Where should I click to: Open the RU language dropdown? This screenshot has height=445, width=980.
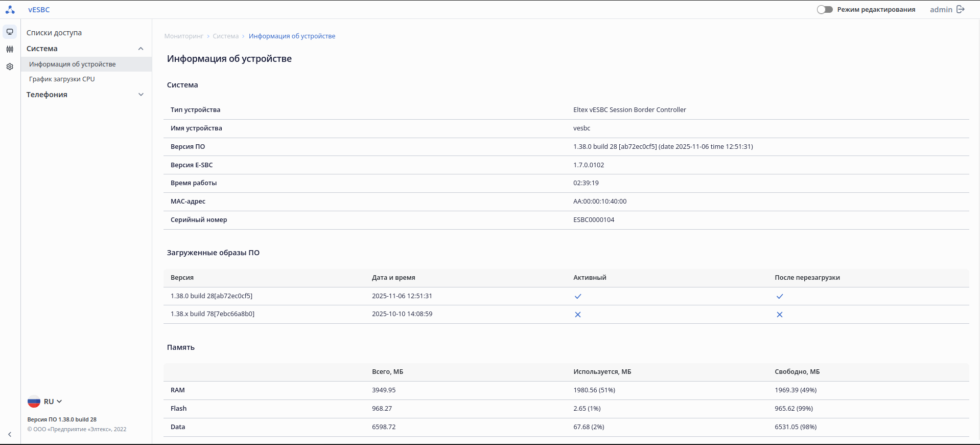click(x=53, y=402)
